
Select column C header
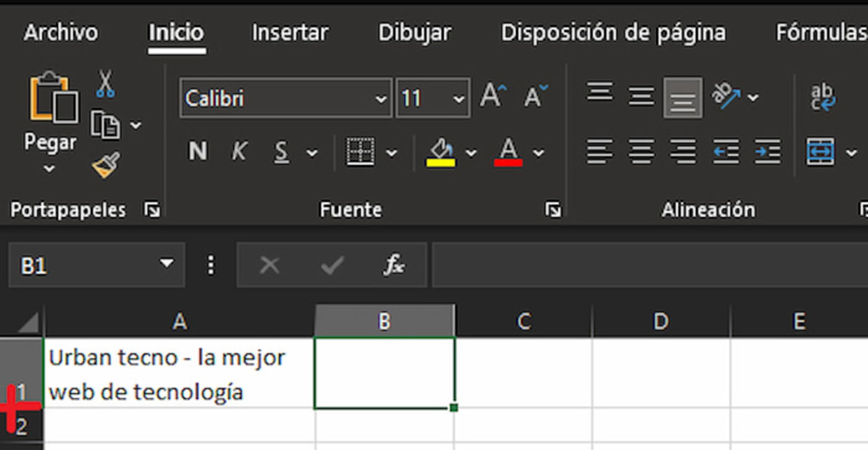[524, 321]
